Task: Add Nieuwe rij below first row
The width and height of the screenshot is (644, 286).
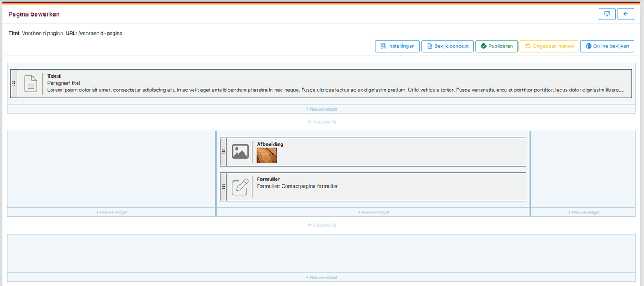Action: tap(321, 122)
